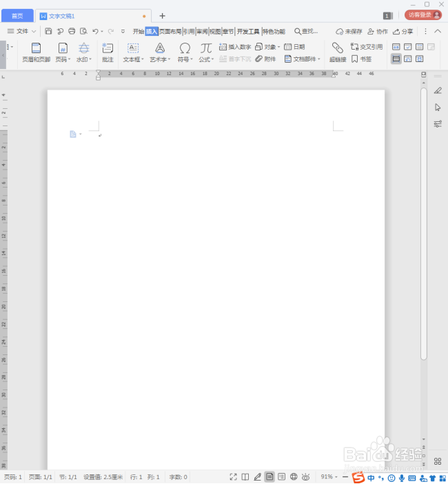Open the 91% zoom level dropdown

[x=336, y=477]
